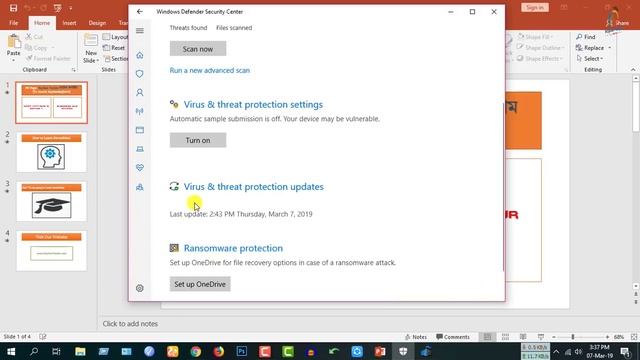Go back in Windows Defender Security Center
This screenshot has height=360, width=640.
point(140,11)
